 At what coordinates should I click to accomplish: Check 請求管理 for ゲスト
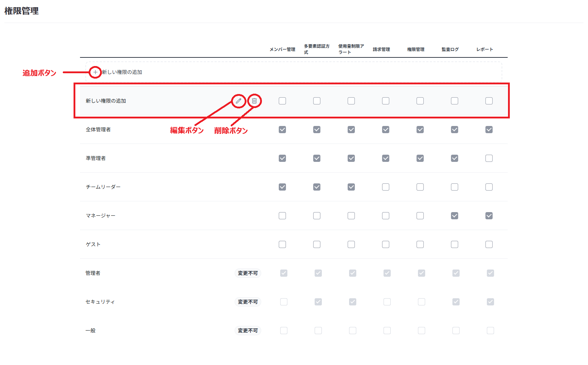(x=386, y=244)
